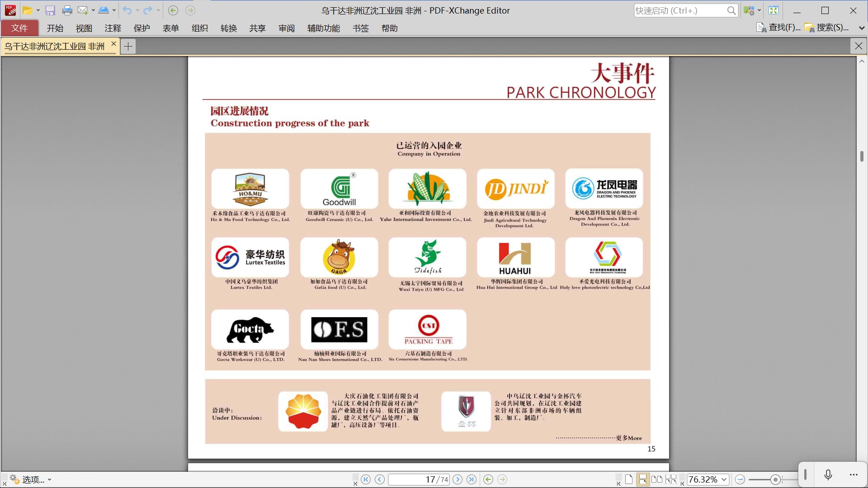Jump to the last page button
Screen dimensions: 868x488
[x=472, y=479]
